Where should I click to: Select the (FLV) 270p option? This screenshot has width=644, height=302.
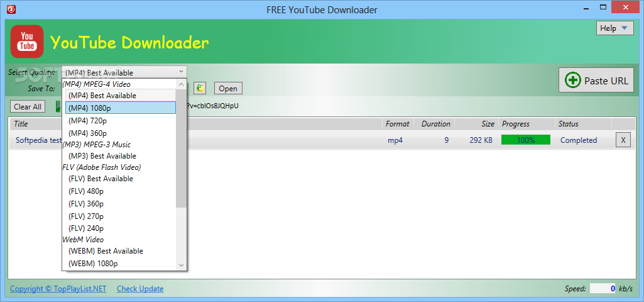tap(121, 216)
